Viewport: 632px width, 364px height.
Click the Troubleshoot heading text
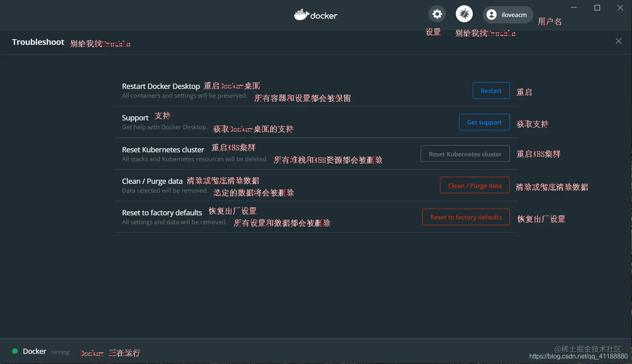[38, 42]
